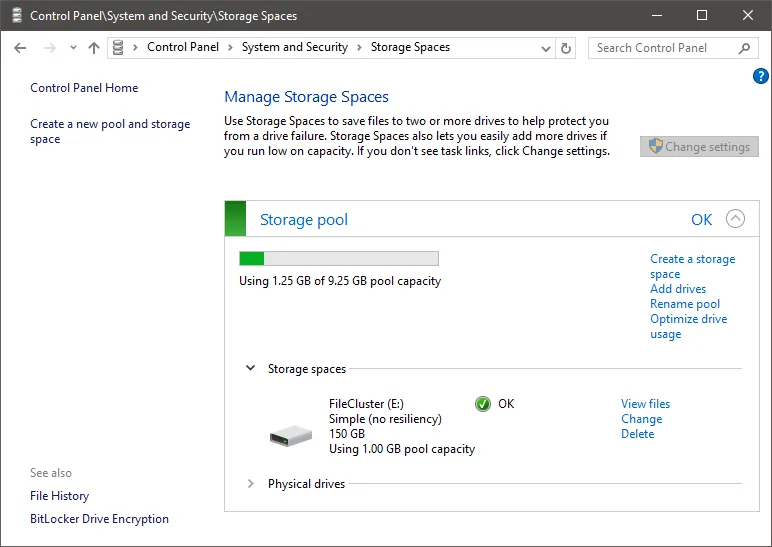Go back with the back arrow
772x547 pixels.
click(x=20, y=48)
